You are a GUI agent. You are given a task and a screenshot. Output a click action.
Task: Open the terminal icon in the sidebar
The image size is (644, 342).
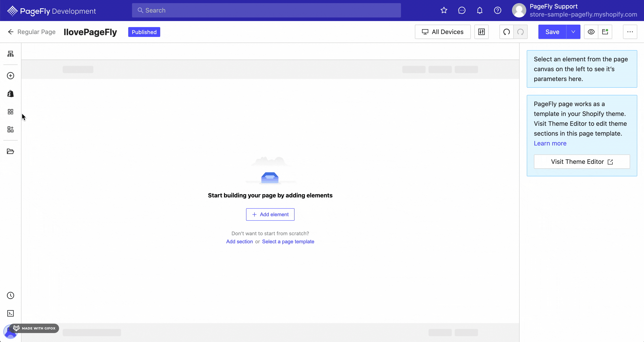click(11, 314)
